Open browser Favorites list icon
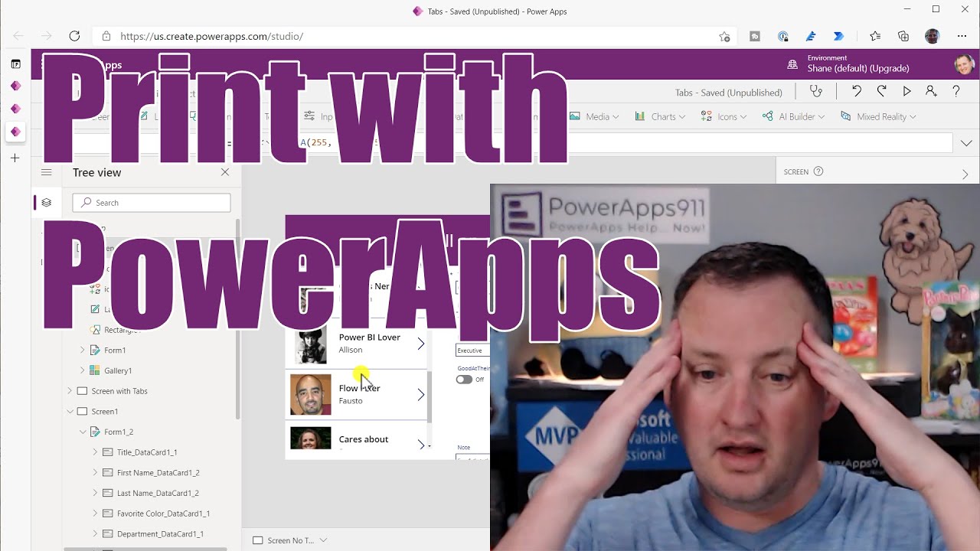The height and width of the screenshot is (551, 980). click(875, 36)
